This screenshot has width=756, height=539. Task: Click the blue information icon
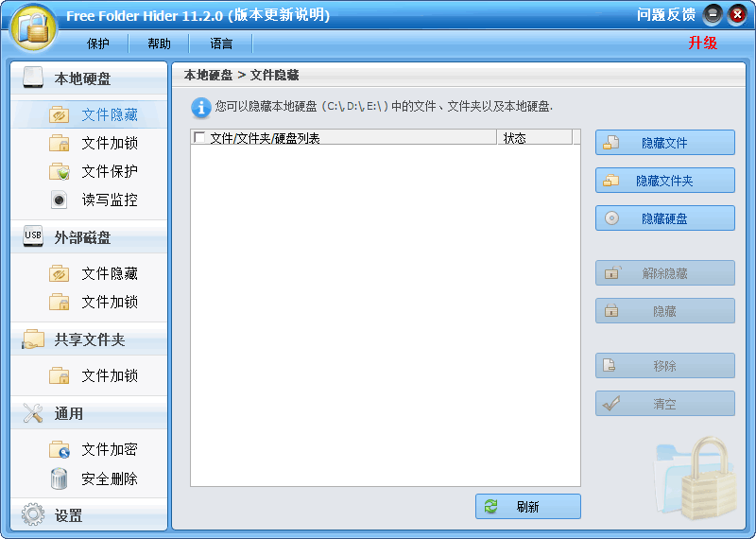coord(200,108)
